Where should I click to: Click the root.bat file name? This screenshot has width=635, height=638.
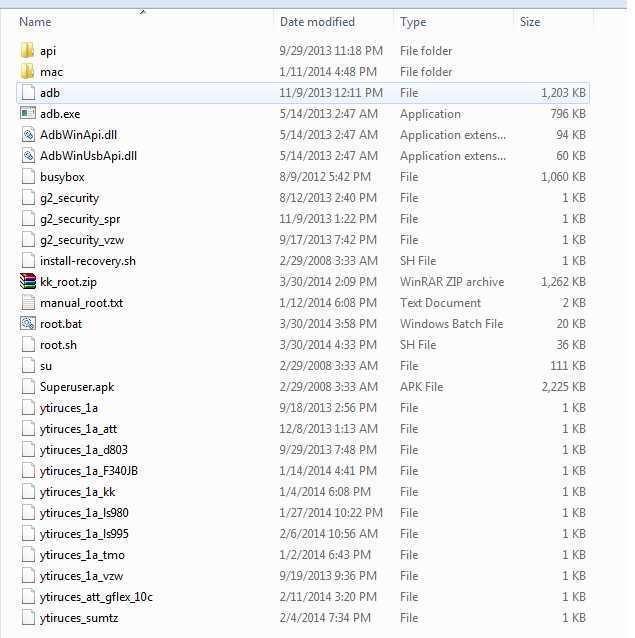click(61, 324)
